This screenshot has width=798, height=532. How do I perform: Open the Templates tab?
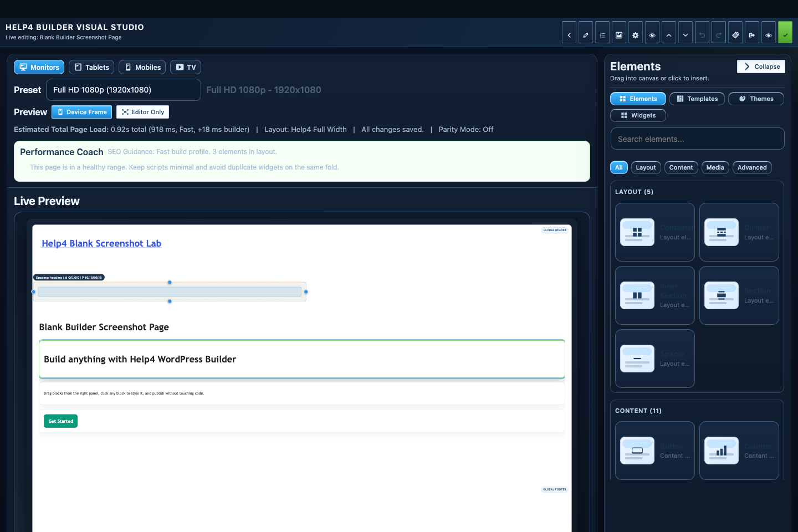coord(697,99)
